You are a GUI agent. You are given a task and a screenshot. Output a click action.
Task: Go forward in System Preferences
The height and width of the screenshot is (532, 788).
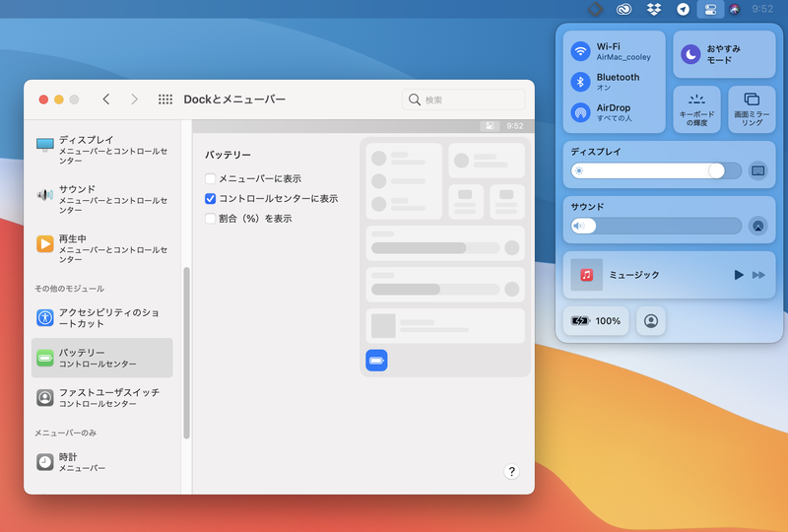[x=134, y=100]
